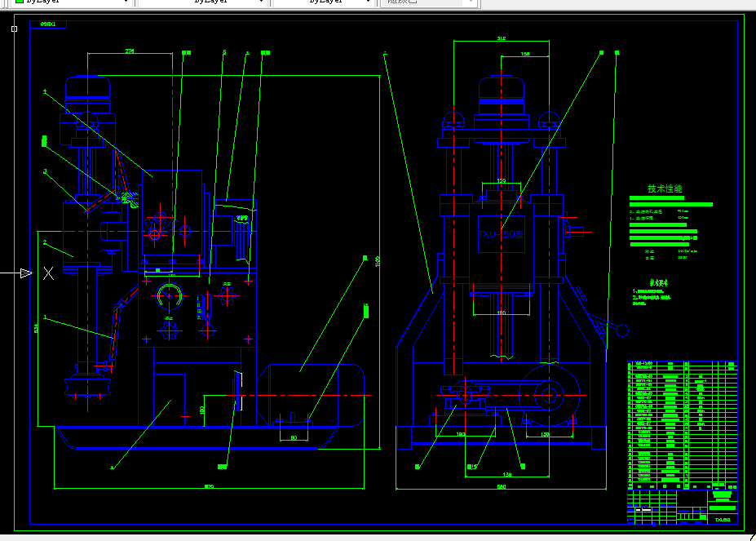This screenshot has width=756, height=541.
Task: Select the vertical "100" dimension text
Action: pyautogui.click(x=202, y=410)
